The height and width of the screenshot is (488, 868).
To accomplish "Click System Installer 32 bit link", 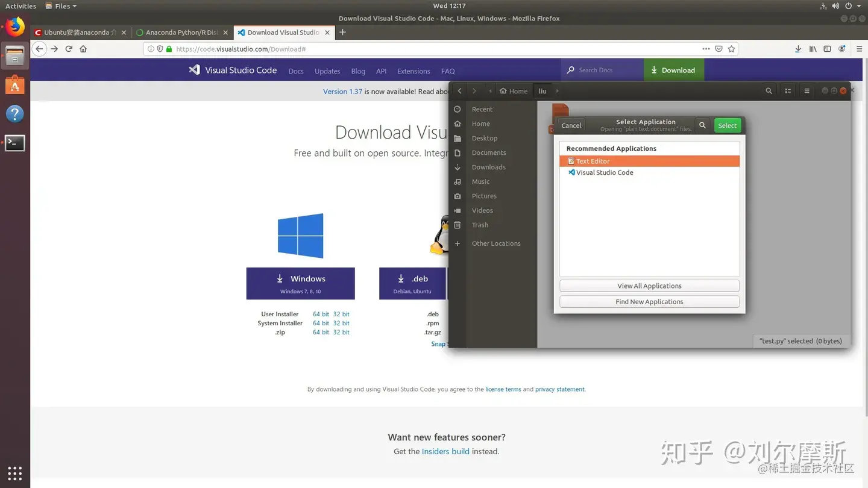I will [341, 323].
